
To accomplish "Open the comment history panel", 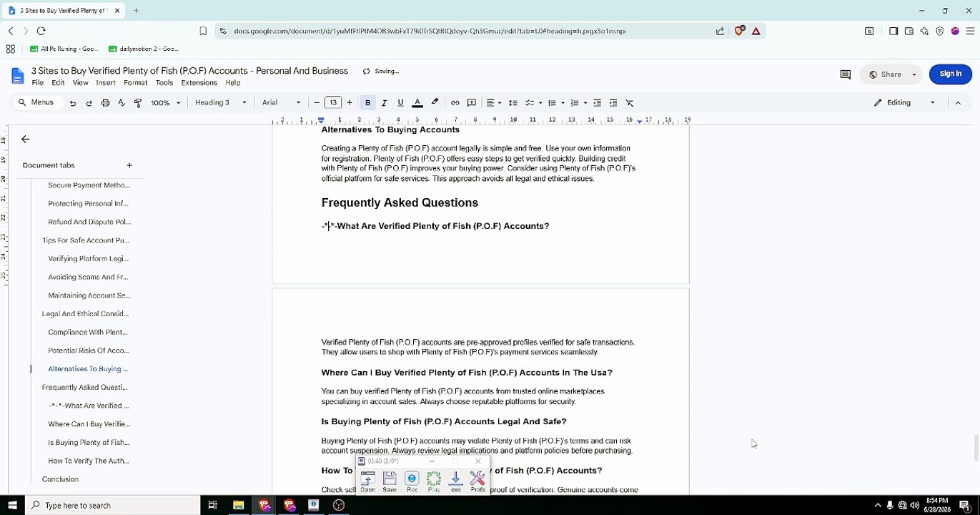I will point(845,74).
